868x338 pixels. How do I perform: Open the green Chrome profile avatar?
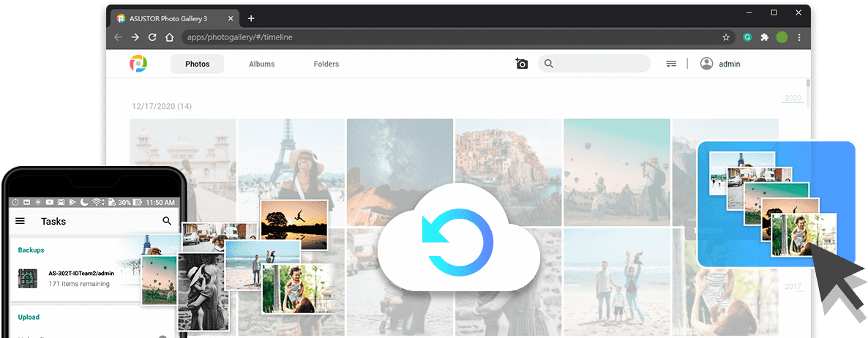[782, 37]
